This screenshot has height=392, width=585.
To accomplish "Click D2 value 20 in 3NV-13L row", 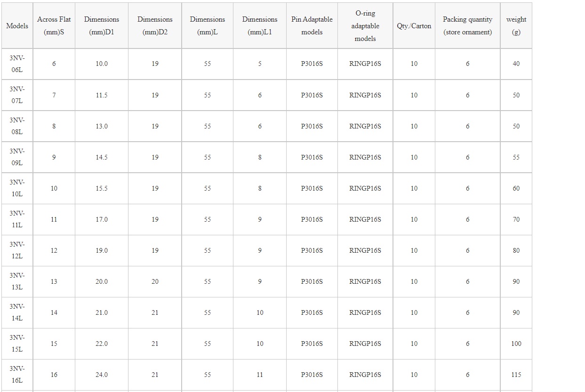I will coord(155,281).
